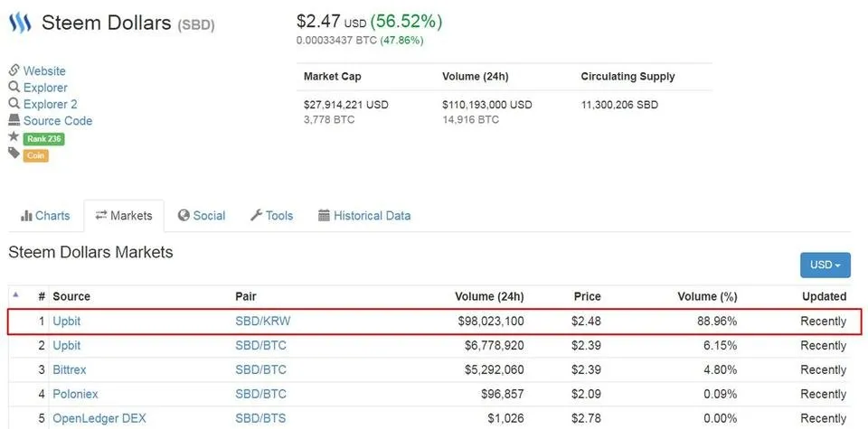The height and width of the screenshot is (429, 868).
Task: Click the wrench icon on Tools tab
Action: [256, 216]
